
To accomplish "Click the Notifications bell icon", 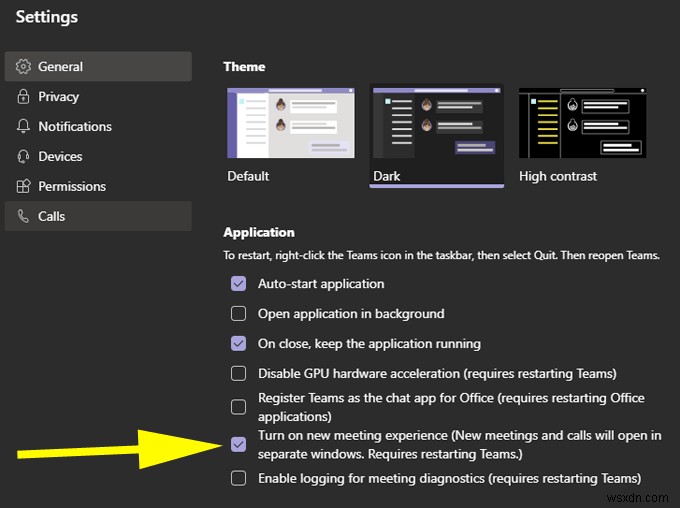I will click(23, 126).
